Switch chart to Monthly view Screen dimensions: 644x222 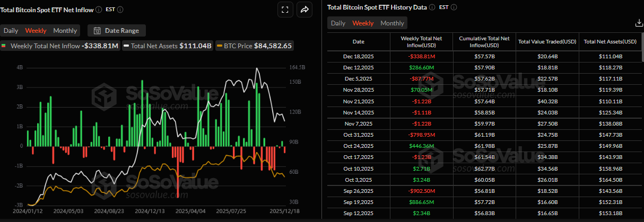[x=65, y=31]
